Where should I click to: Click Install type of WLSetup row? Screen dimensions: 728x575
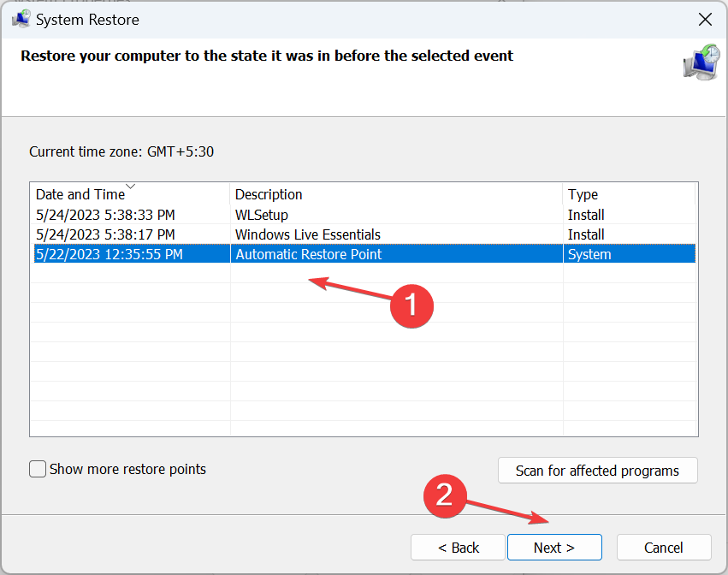tap(586, 215)
